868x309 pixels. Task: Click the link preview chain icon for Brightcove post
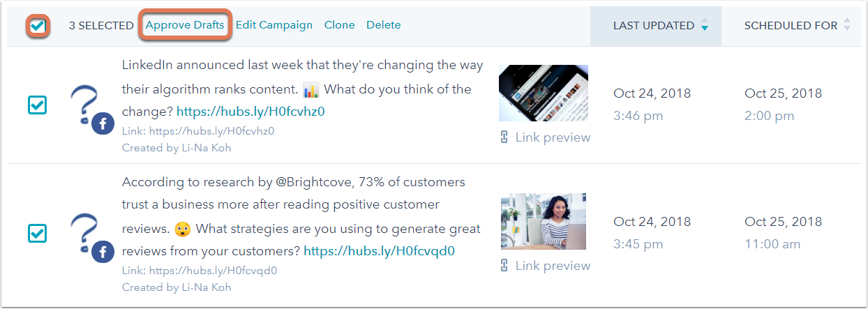(504, 266)
